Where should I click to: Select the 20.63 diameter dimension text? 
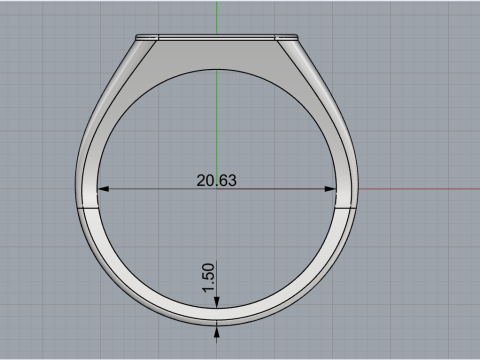point(217,180)
